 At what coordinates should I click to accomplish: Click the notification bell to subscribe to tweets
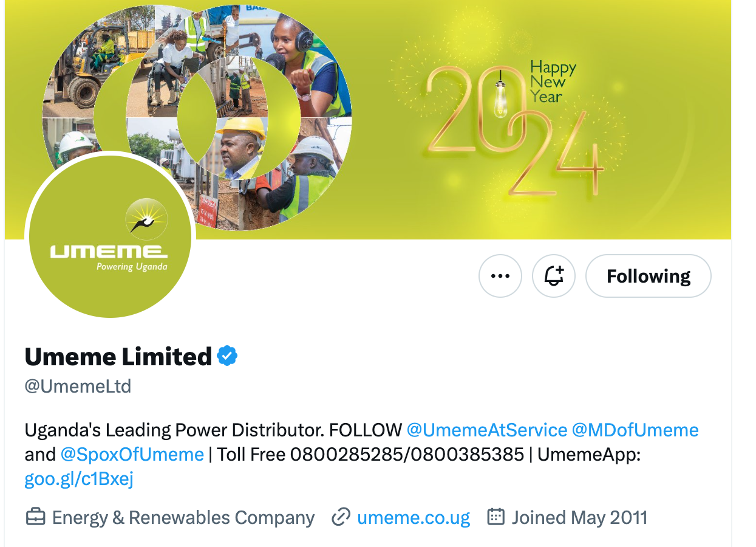[x=553, y=276]
